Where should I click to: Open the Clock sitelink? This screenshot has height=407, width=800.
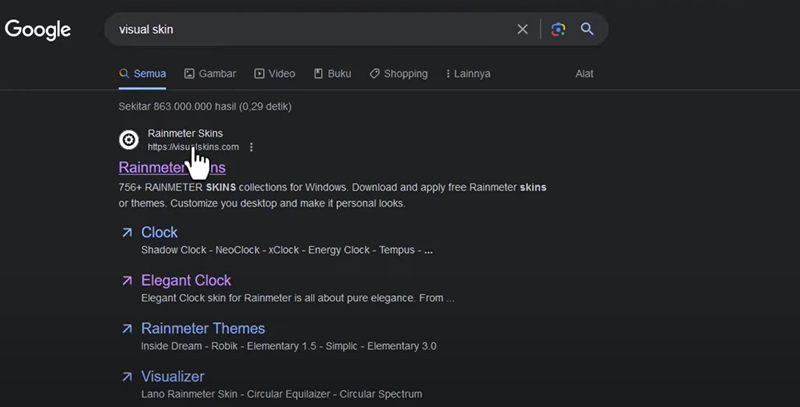159,232
